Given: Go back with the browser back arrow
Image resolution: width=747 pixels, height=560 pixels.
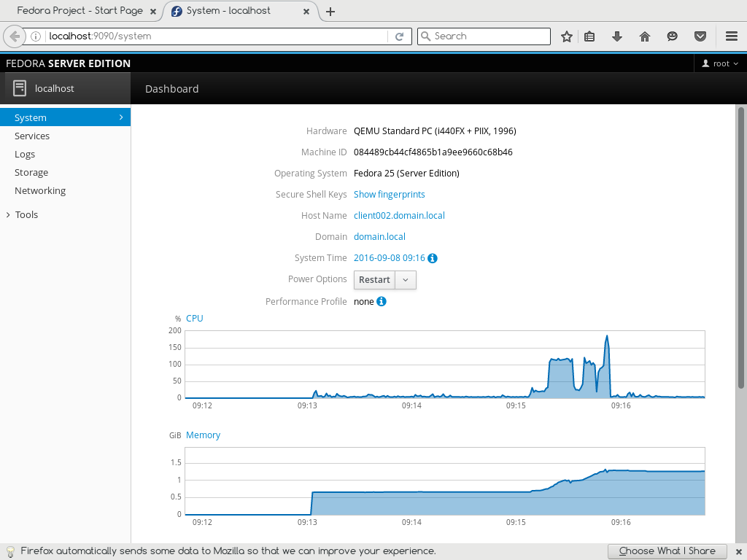Looking at the screenshot, I should tap(15, 36).
